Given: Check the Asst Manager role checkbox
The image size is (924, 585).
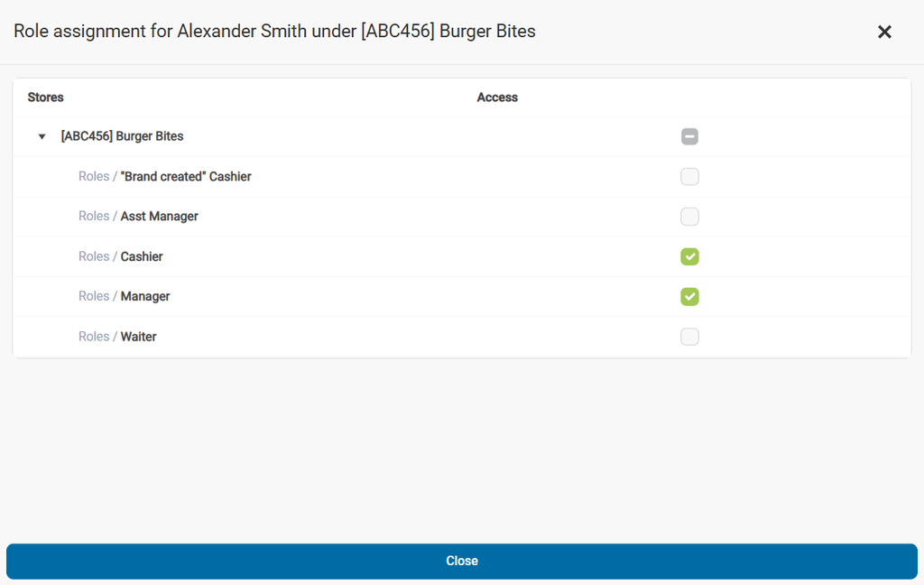Looking at the screenshot, I should [689, 217].
